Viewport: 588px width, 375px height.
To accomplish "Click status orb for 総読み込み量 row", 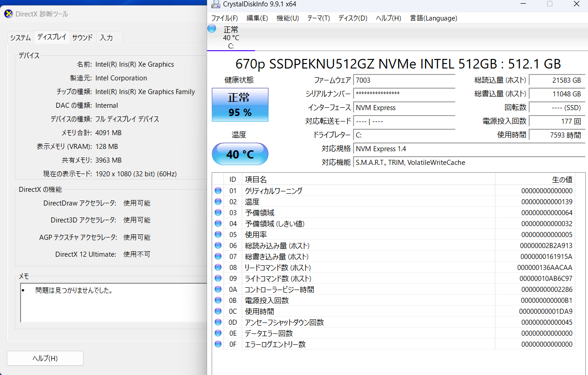I will click(218, 245).
